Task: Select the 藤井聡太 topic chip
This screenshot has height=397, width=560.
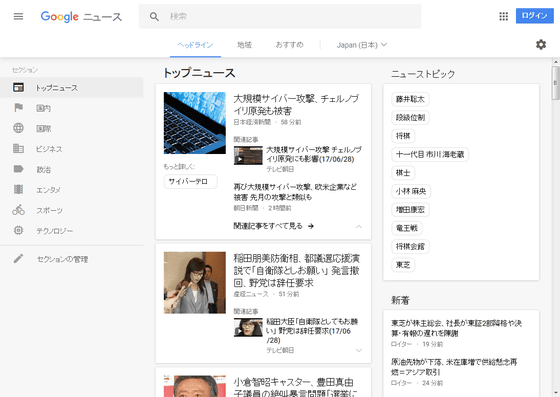Action: click(410, 99)
